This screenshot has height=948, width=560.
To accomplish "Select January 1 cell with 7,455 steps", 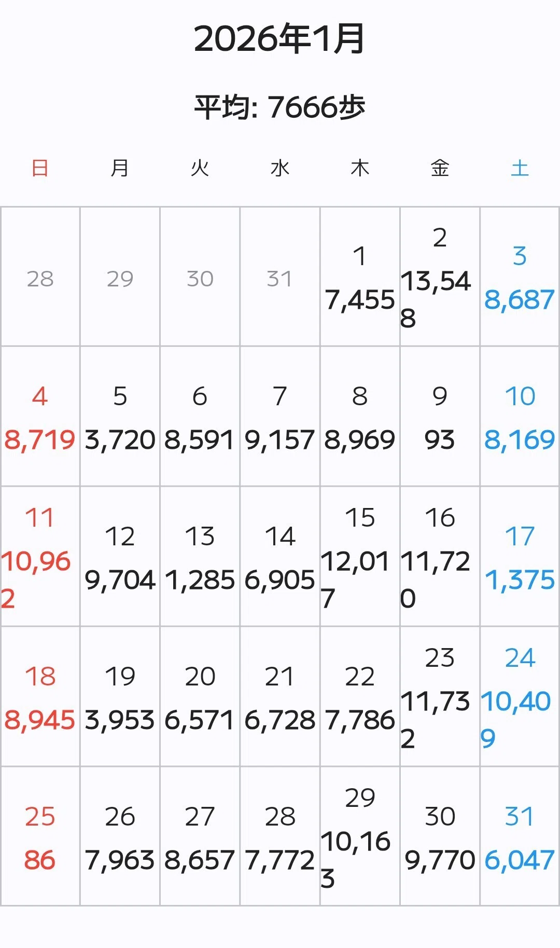I will pos(360,277).
